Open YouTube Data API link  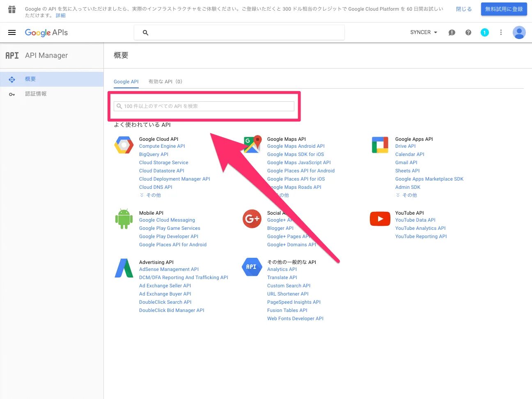415,220
